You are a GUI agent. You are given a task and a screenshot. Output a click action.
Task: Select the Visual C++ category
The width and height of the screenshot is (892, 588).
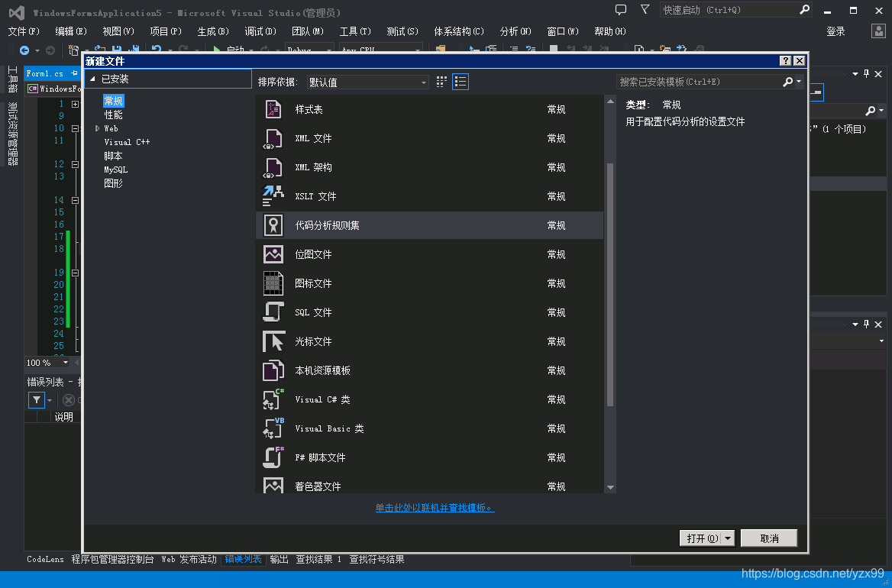(x=127, y=142)
